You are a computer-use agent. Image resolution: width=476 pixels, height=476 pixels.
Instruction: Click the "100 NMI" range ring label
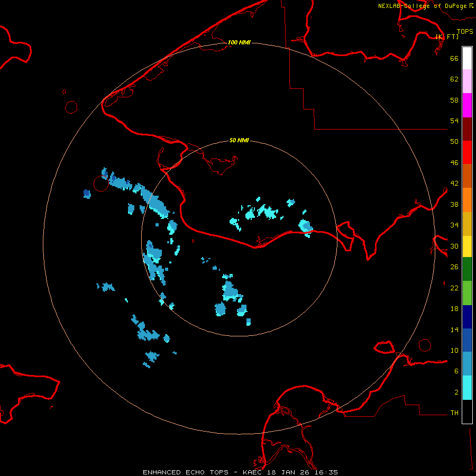coord(239,42)
